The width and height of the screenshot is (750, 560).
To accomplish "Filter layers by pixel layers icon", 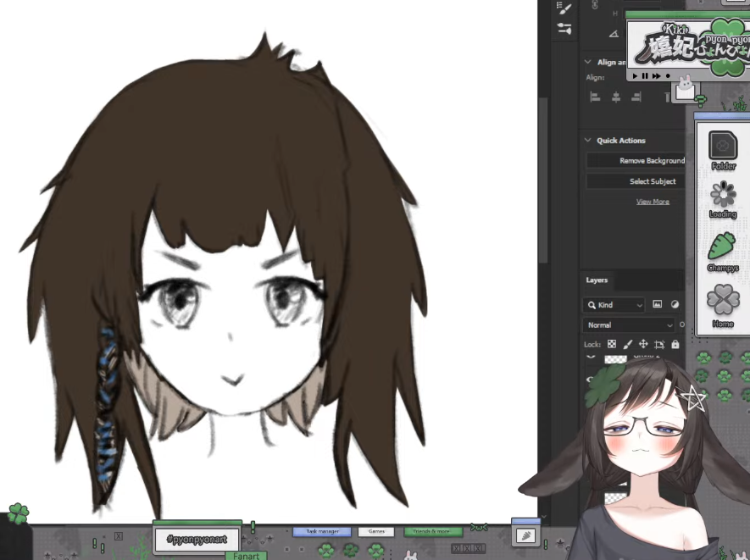I will click(x=658, y=304).
